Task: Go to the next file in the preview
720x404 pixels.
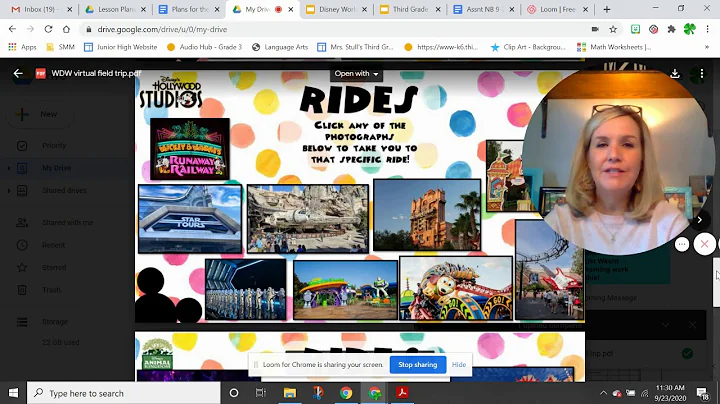Action: click(x=699, y=220)
